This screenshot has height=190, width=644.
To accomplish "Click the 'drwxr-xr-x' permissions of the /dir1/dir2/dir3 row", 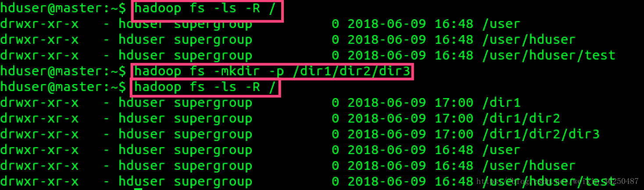I will [x=39, y=134].
